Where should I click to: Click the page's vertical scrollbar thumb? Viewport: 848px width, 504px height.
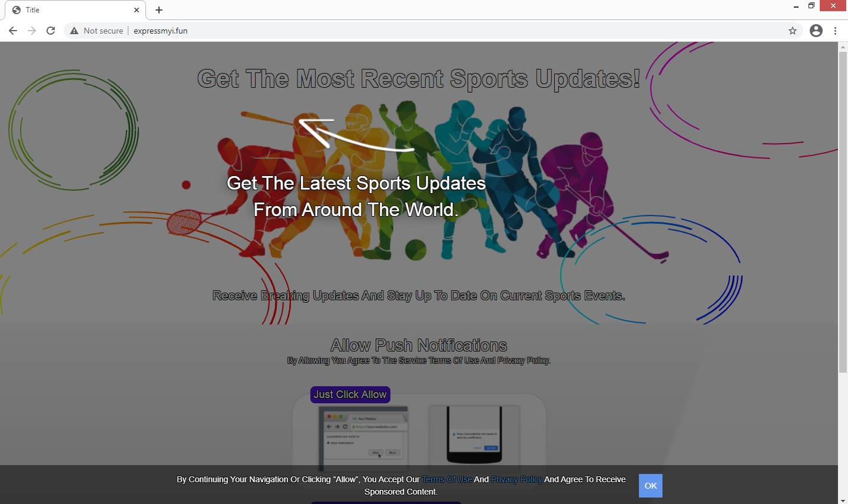(843, 212)
